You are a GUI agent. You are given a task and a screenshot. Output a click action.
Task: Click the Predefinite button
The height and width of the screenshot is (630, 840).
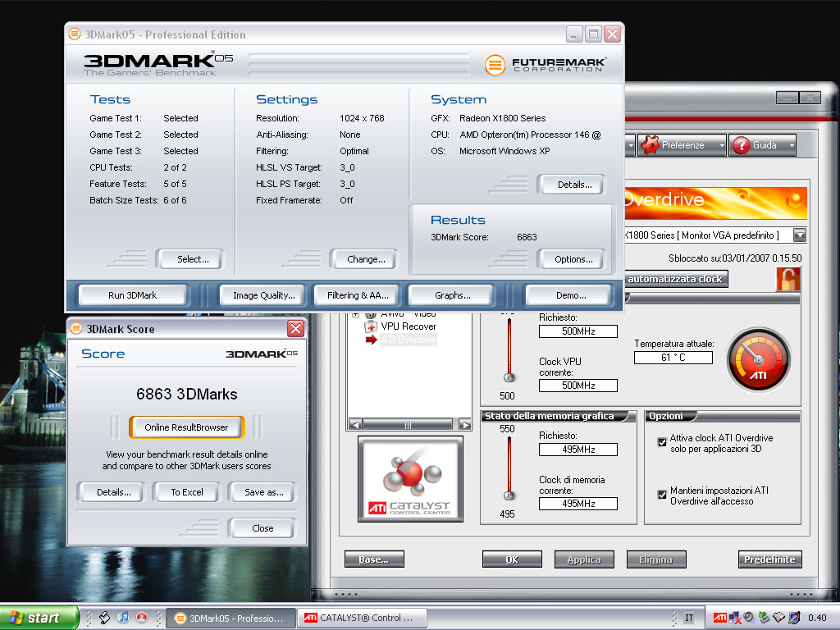[769, 559]
